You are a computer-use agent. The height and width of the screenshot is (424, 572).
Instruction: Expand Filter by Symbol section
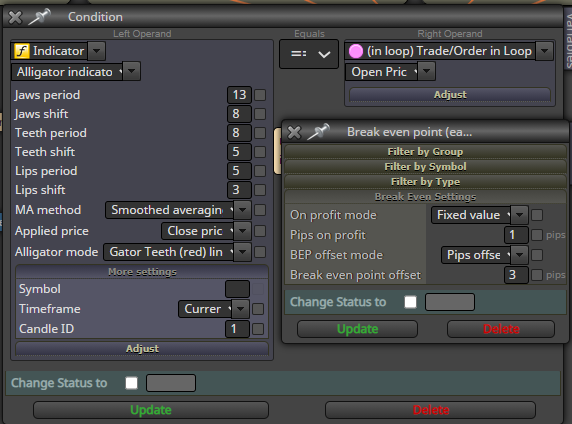(425, 166)
